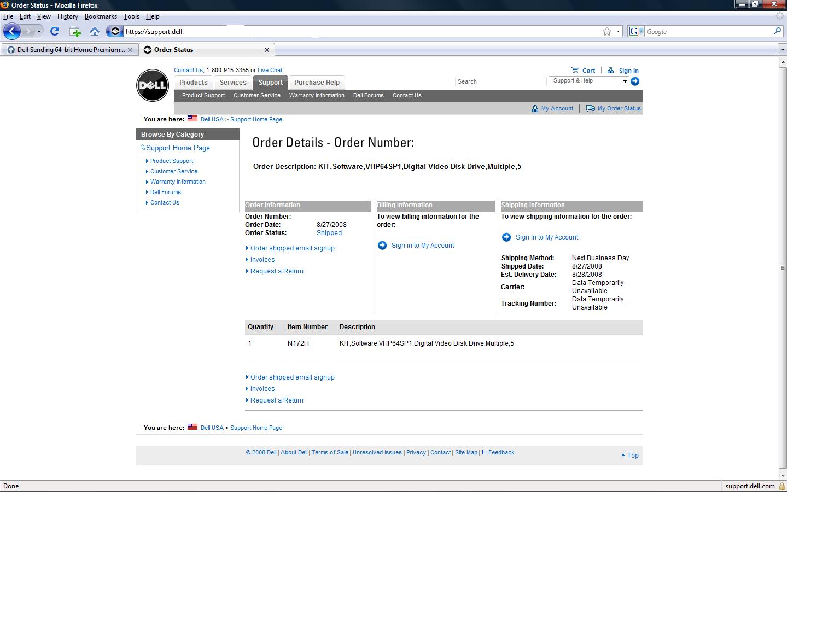Open Dell Forums in Browse By Category sidebar
This screenshot has height=630, width=840.
pos(166,192)
